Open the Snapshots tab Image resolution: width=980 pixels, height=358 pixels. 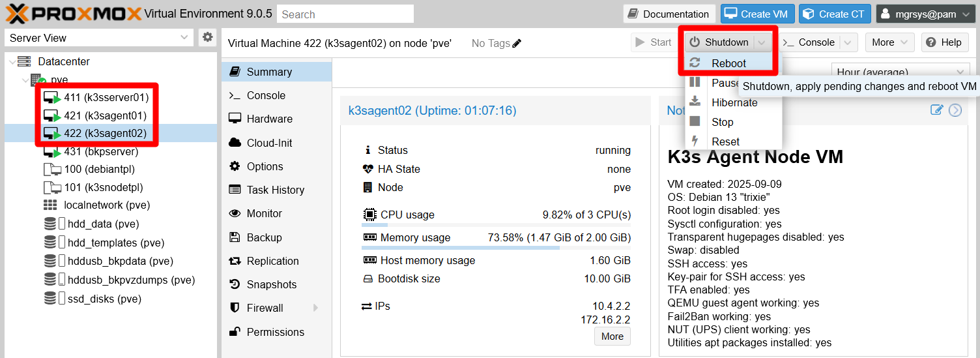click(271, 284)
